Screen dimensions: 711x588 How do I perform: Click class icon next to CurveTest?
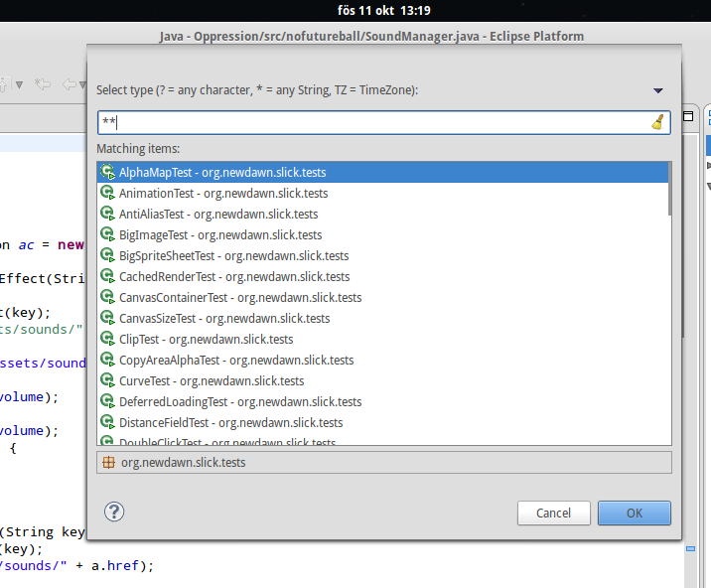[107, 380]
